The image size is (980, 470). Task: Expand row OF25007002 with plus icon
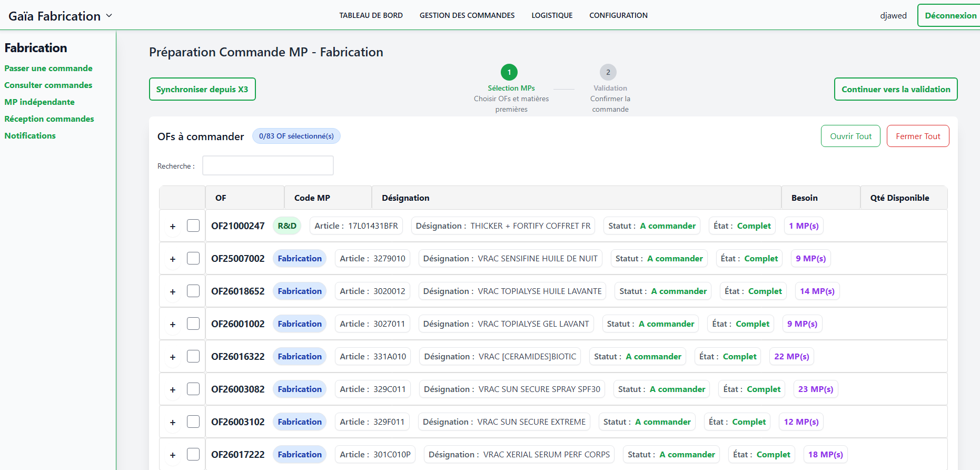(x=173, y=259)
